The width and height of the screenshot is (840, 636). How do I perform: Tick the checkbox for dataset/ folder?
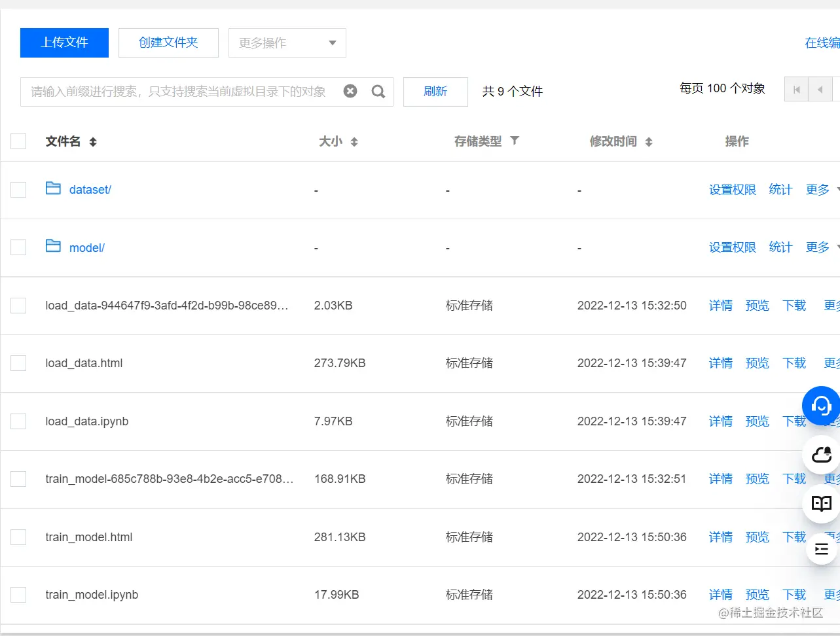pyautogui.click(x=18, y=190)
